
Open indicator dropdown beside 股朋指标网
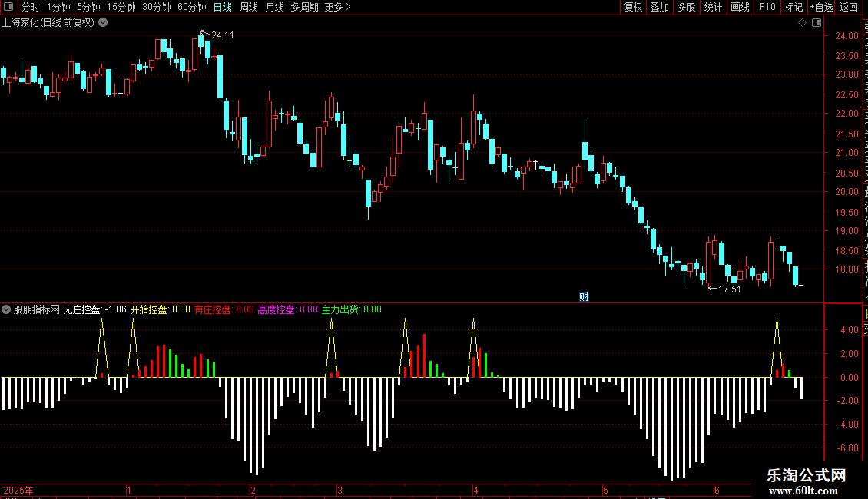tap(6, 309)
